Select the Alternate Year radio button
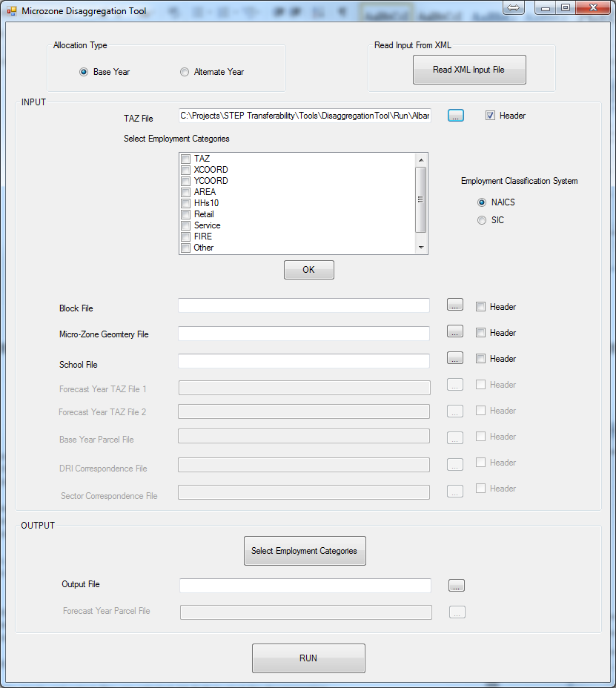 click(x=185, y=72)
